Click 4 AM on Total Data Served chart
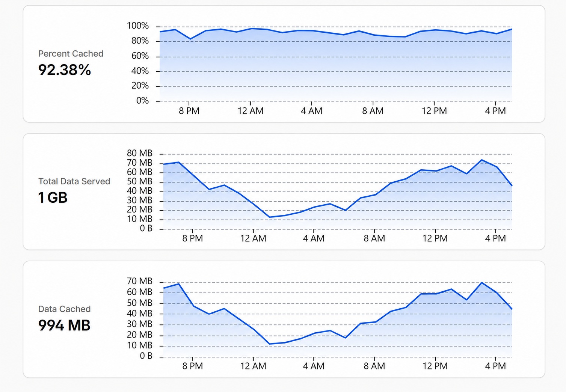Viewport: 566px width, 392px height. pyautogui.click(x=314, y=238)
